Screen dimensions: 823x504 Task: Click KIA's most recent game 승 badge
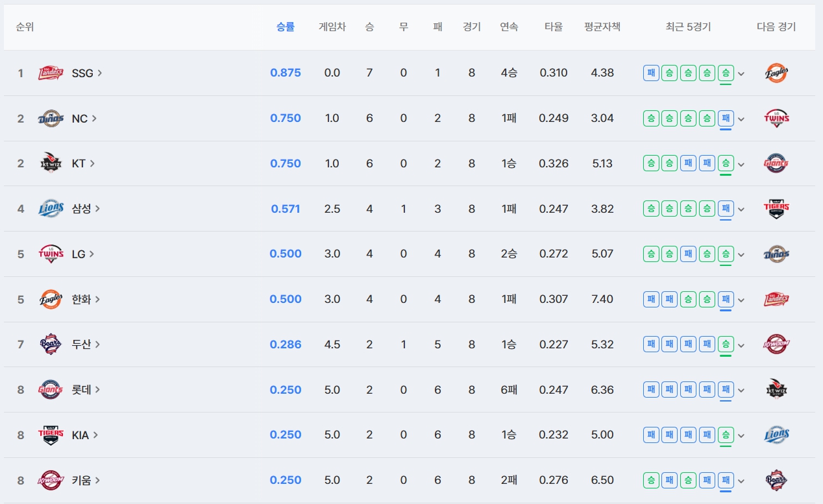(x=726, y=435)
